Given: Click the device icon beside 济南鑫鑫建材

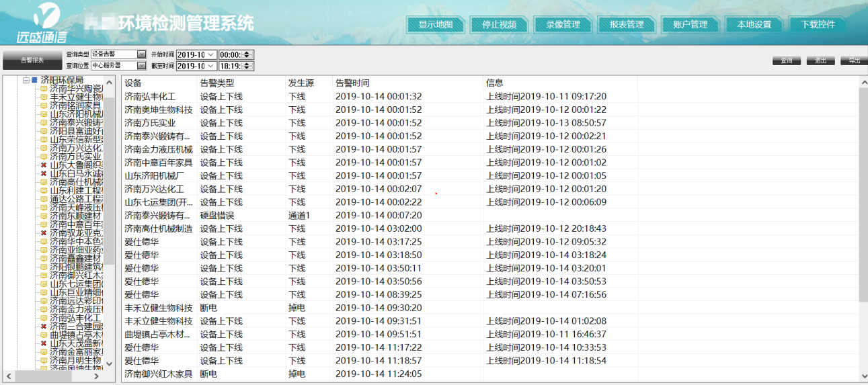Looking at the screenshot, I should [44, 259].
